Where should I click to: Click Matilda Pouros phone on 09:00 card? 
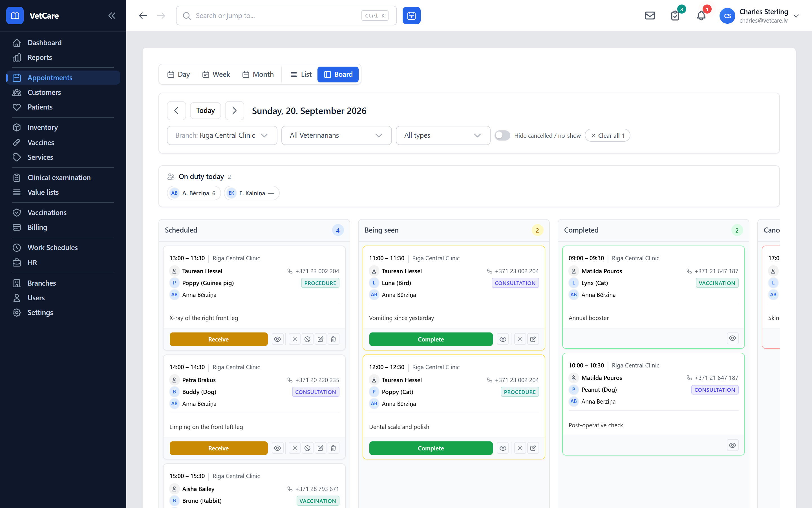pos(716,271)
